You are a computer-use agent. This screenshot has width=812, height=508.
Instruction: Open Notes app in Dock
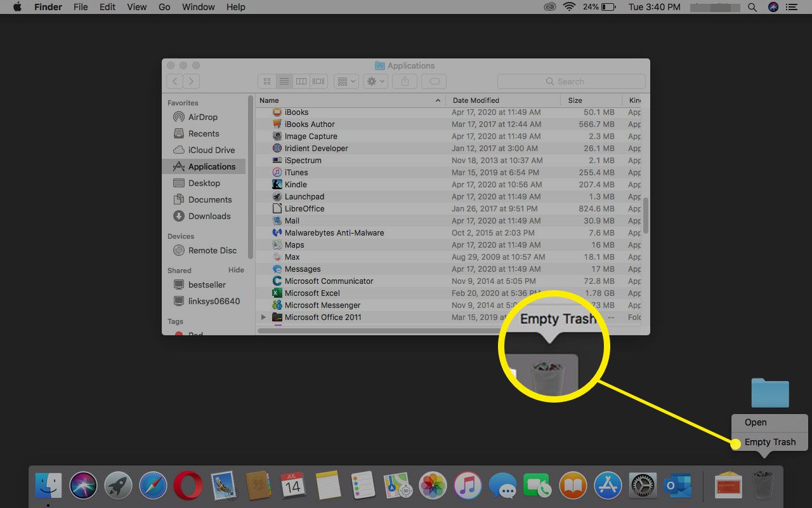(328, 486)
